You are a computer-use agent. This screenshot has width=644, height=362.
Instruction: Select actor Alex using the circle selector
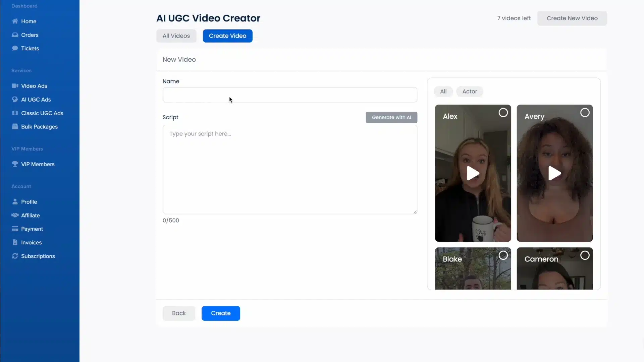click(503, 112)
